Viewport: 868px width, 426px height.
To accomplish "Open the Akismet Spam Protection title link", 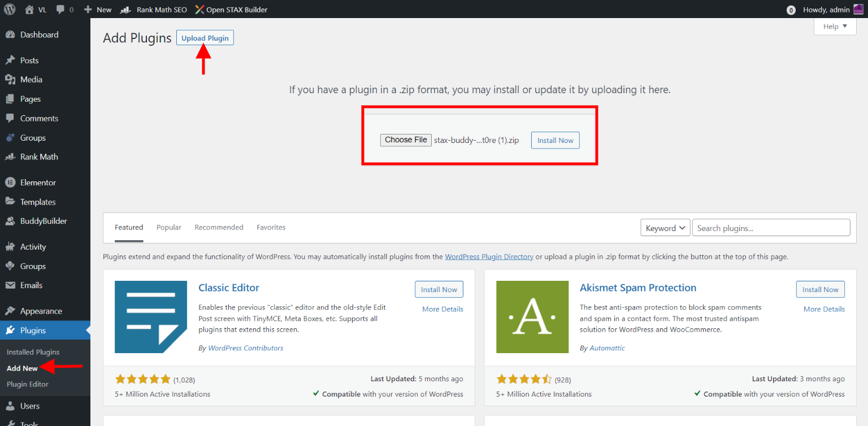I will (x=638, y=288).
